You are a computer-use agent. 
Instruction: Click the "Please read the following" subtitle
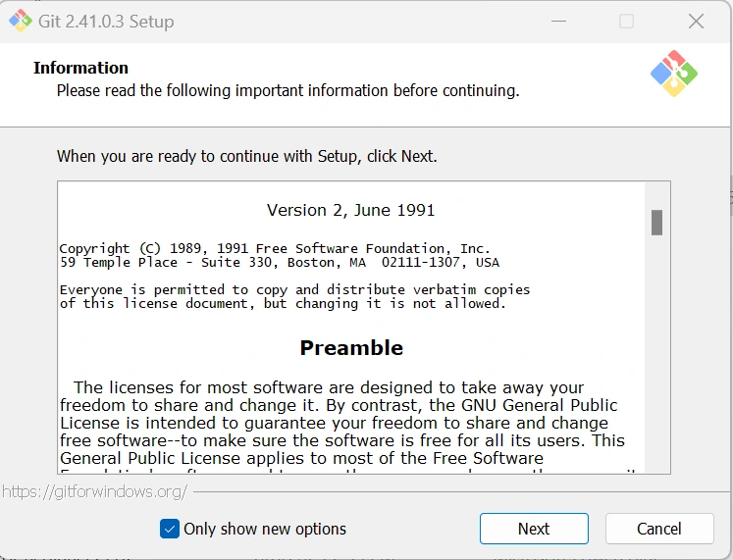pos(288,90)
